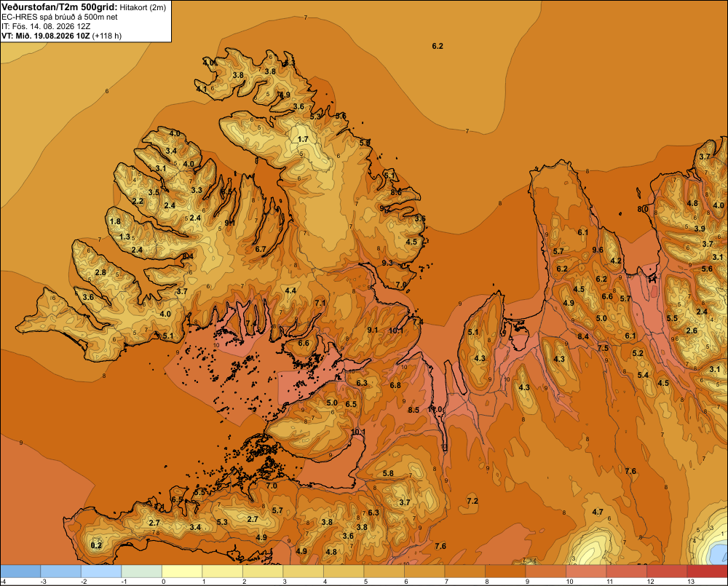This screenshot has height=586, width=728.
Task: Click the 'EC-HRES spá brúuð á 500m net' line
Action: click(x=60, y=17)
